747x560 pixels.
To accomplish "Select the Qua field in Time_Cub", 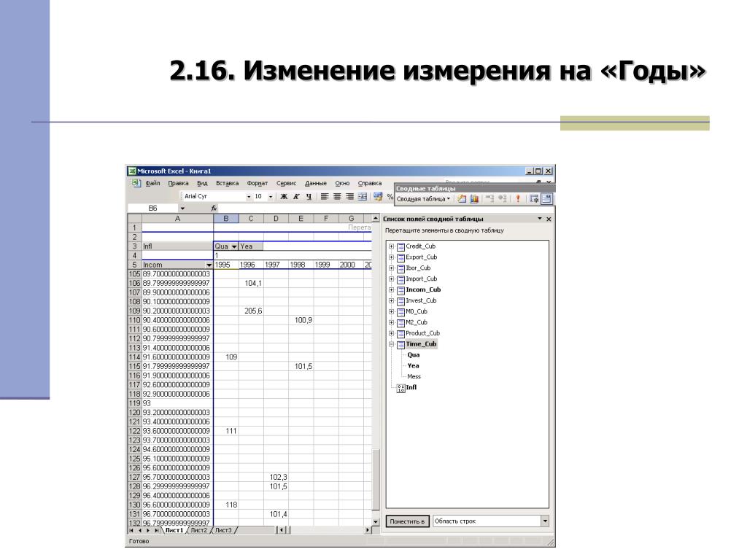I will [414, 355].
